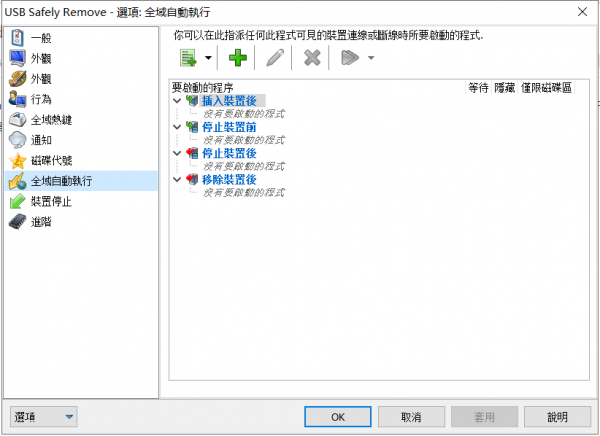
Task: Close the options dialog window
Action: point(582,12)
